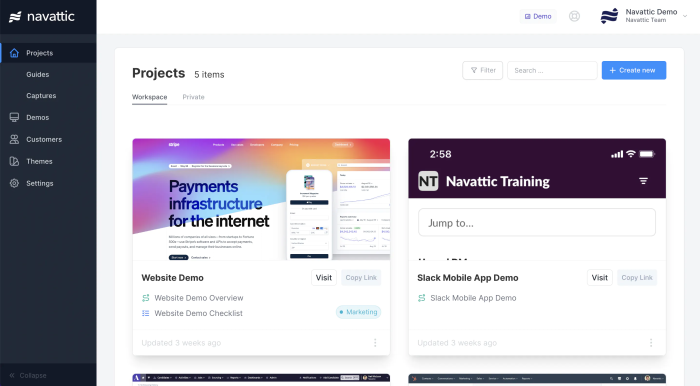
Task: Click the Slack Mobile App Demo title
Action: [468, 278]
